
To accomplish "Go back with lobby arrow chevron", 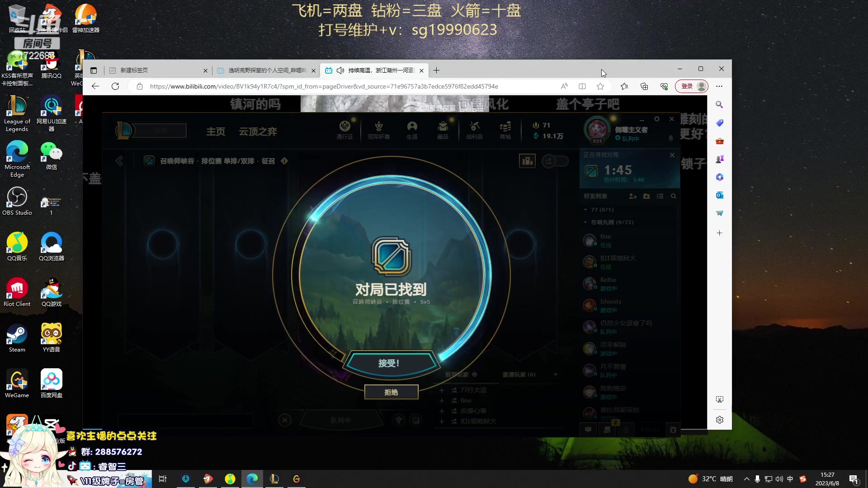I will pyautogui.click(x=119, y=161).
